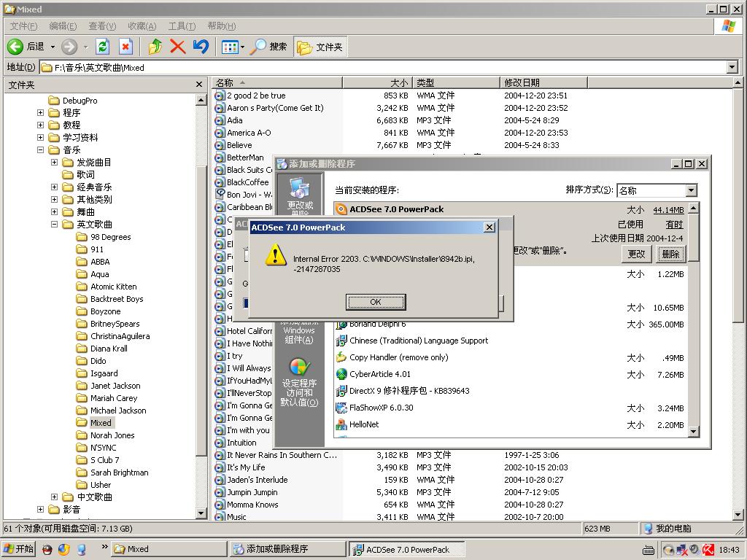This screenshot has height=560, width=747.
Task: Click the Views icon in Explorer toolbar
Action: pos(230,47)
